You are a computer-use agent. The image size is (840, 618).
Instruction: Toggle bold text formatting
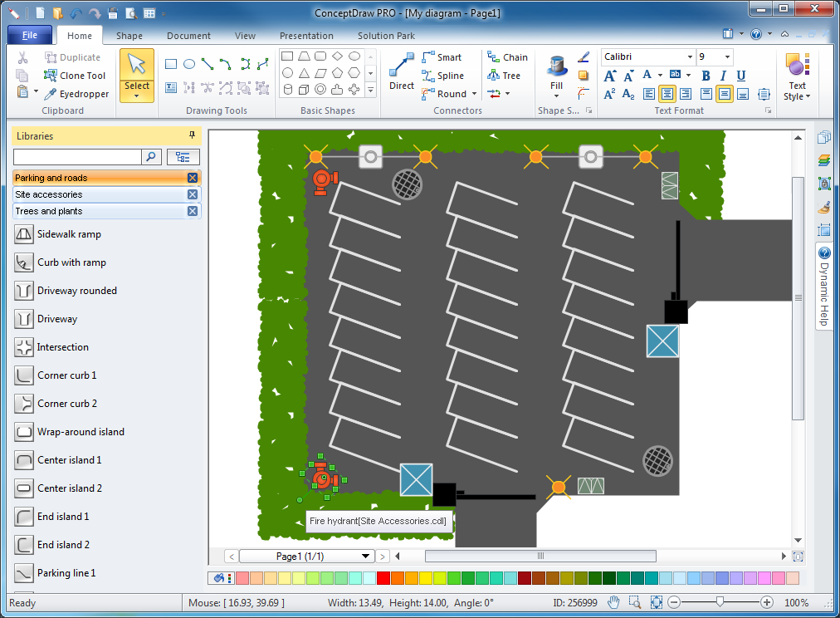[x=705, y=76]
